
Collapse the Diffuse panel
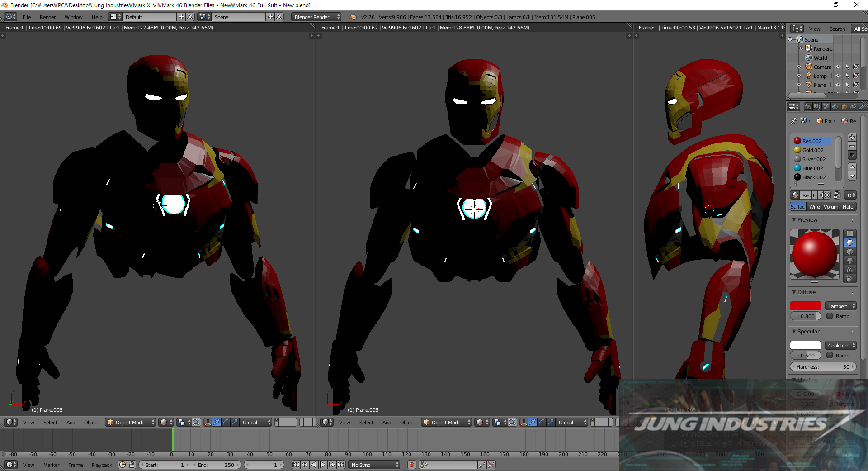pos(794,292)
